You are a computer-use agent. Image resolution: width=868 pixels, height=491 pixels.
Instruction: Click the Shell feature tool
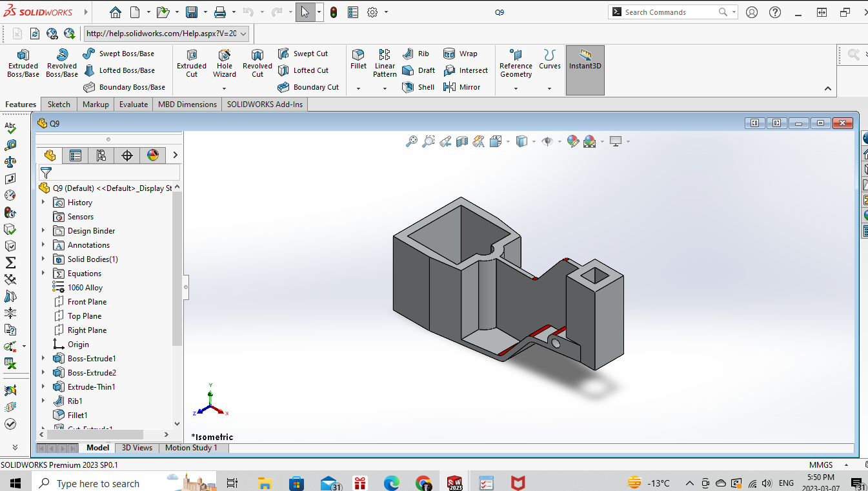pos(419,87)
